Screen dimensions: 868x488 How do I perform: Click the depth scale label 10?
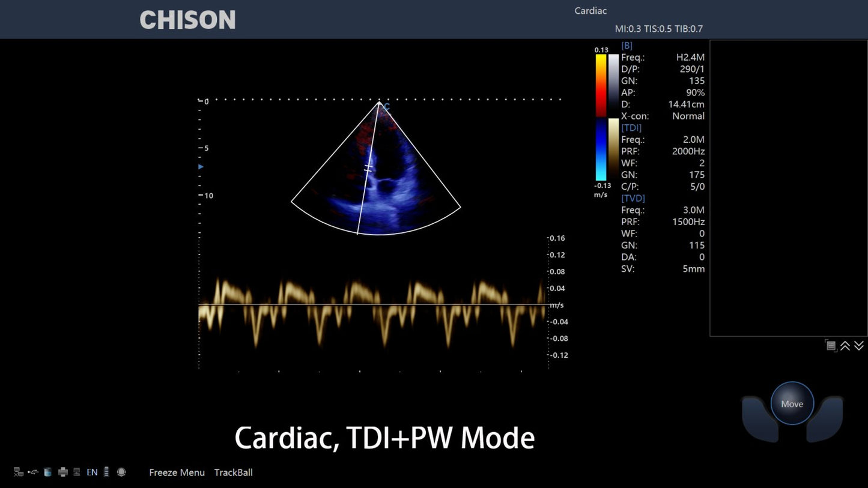(209, 196)
